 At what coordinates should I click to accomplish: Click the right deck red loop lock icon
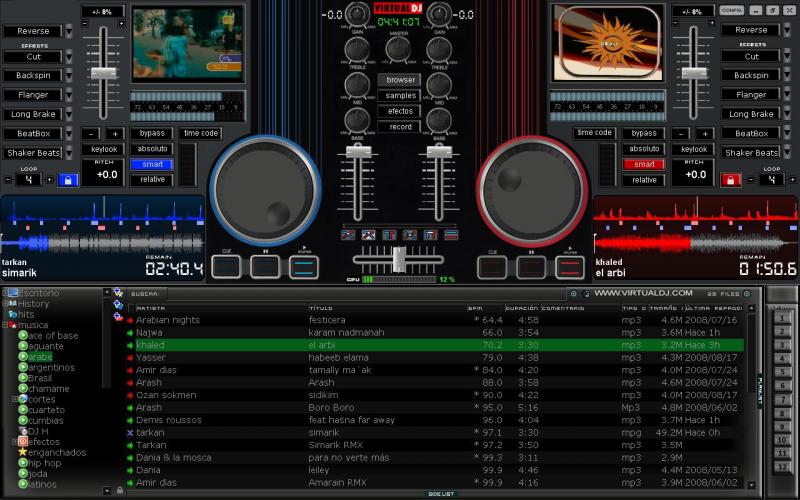(x=731, y=180)
